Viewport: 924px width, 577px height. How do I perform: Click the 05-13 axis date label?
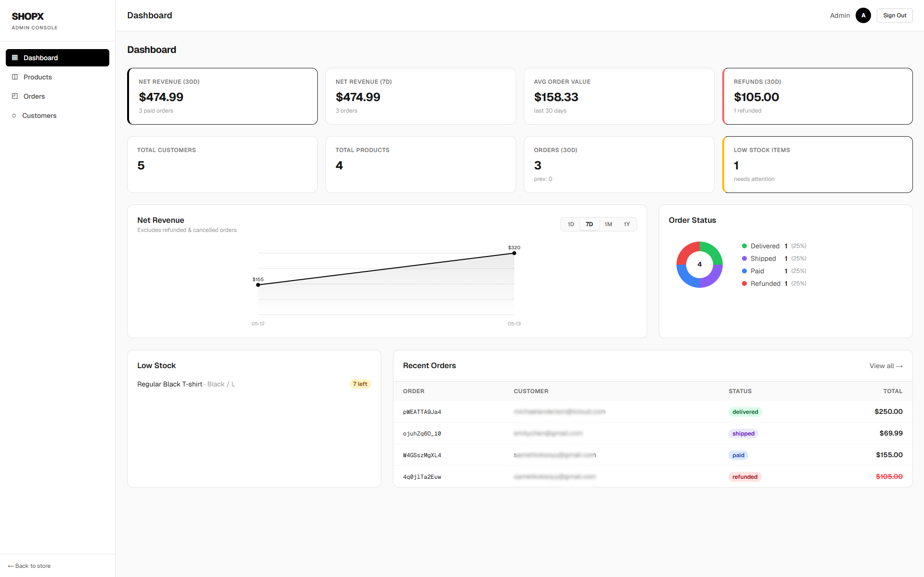click(x=514, y=324)
